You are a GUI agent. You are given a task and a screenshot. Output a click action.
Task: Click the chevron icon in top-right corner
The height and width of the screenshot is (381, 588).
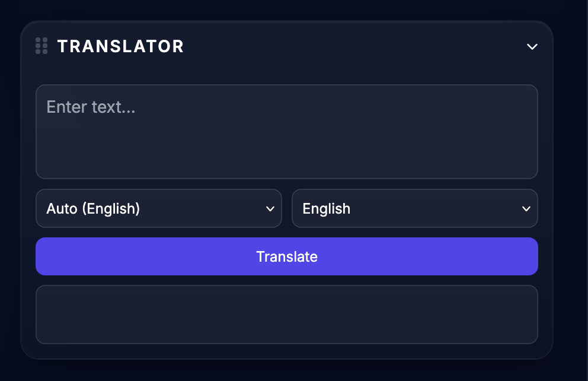coord(532,46)
